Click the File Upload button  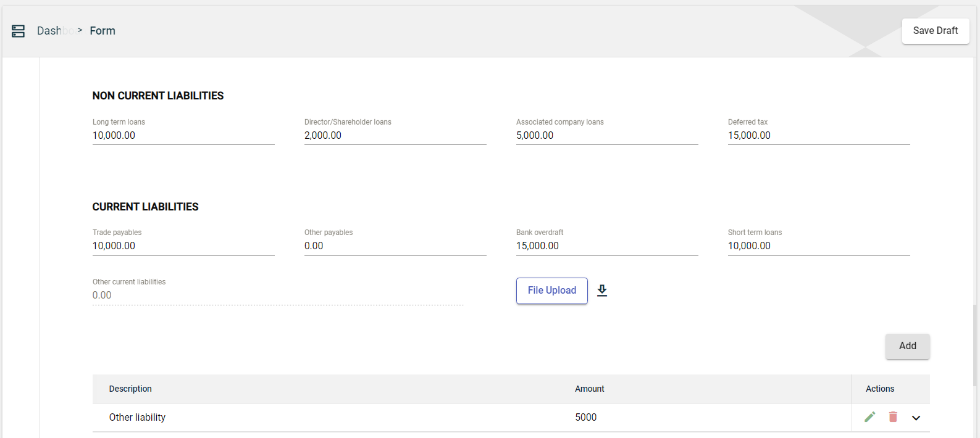pyautogui.click(x=551, y=291)
